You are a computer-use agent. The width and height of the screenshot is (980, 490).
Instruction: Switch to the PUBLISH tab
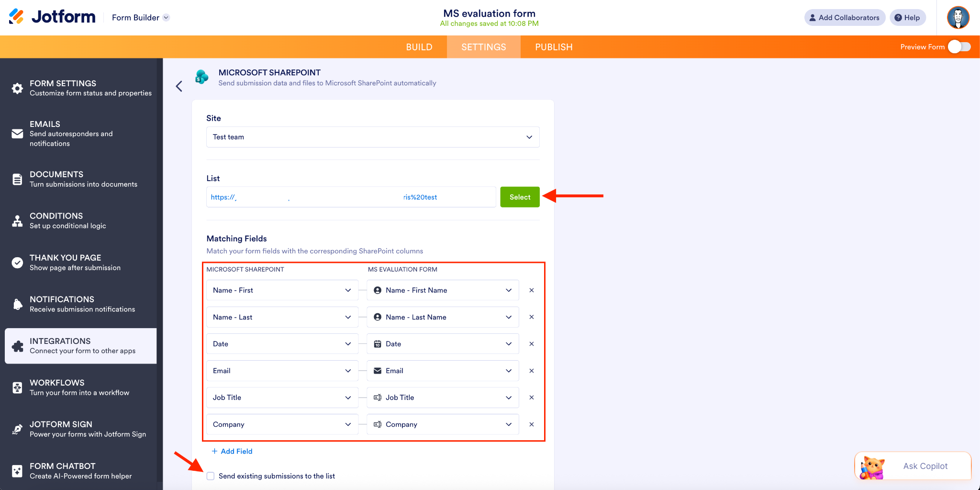pyautogui.click(x=553, y=46)
